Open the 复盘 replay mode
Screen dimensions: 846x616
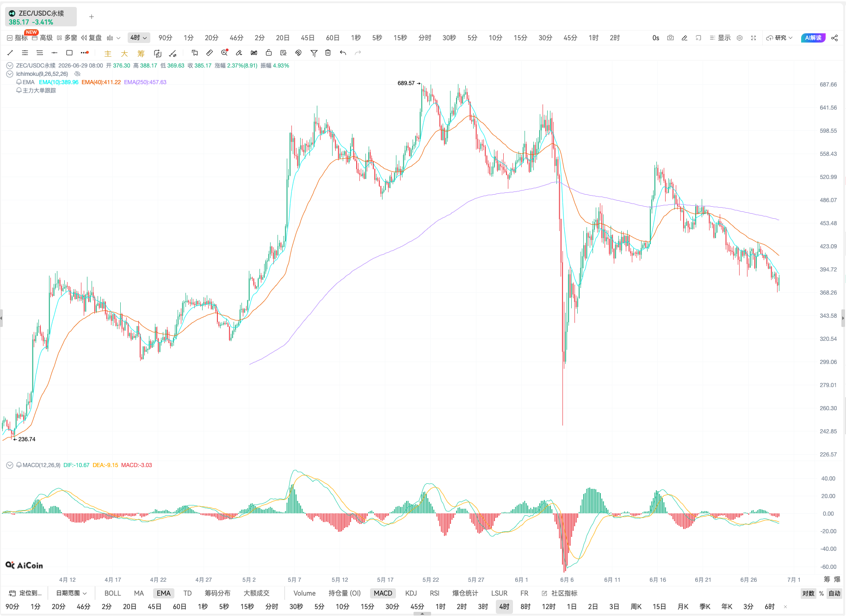[x=91, y=38]
